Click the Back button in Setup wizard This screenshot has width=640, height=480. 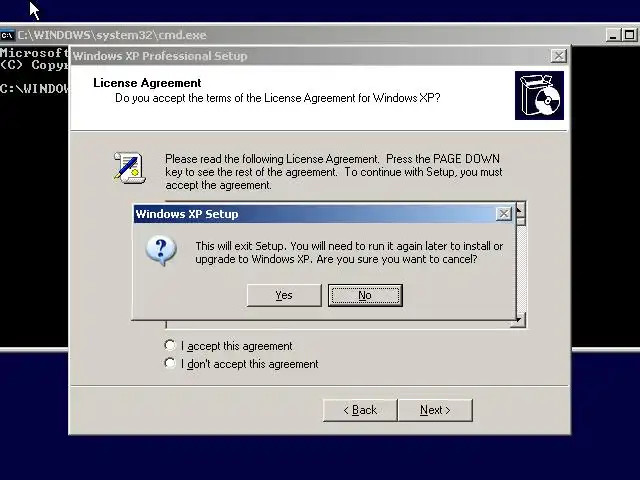tap(360, 410)
